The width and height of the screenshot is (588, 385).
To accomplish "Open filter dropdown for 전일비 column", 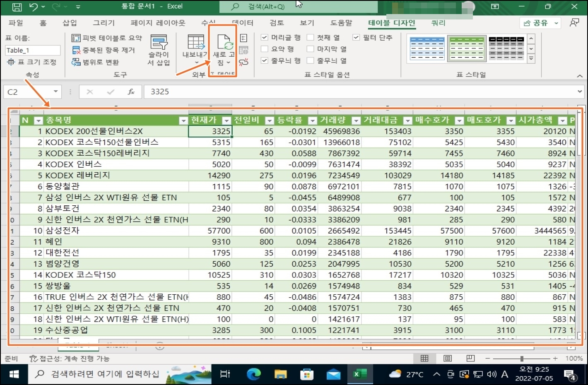I will [x=270, y=120].
